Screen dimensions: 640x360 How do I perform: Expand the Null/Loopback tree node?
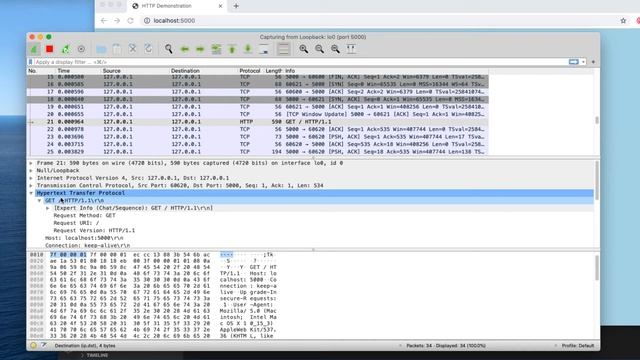pos(31,171)
